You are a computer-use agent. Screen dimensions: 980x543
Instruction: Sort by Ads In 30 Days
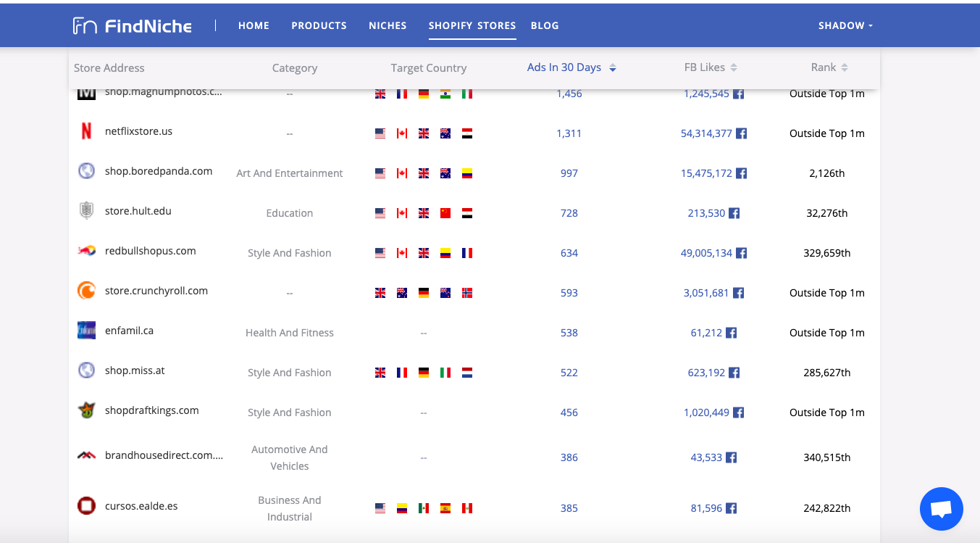[571, 67]
